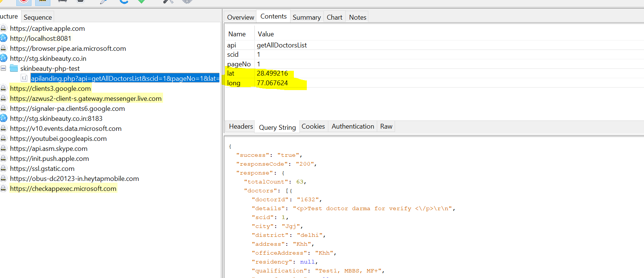Open the Headers tab in request panel
Screen dimensions: 644x278
[240, 126]
